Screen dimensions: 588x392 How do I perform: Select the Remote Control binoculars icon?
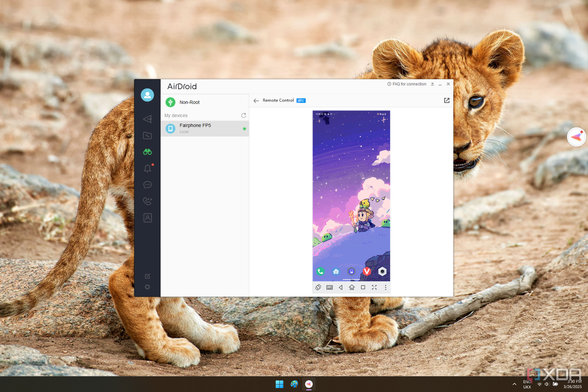tap(147, 152)
